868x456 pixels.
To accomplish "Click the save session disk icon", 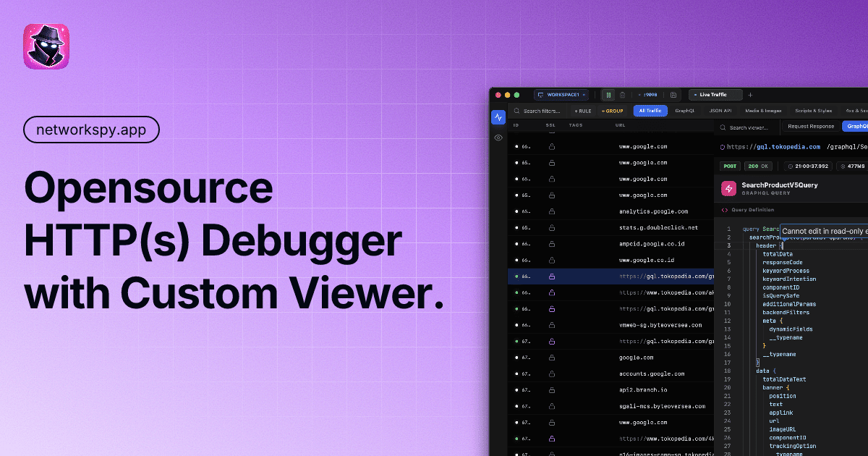I will [673, 95].
